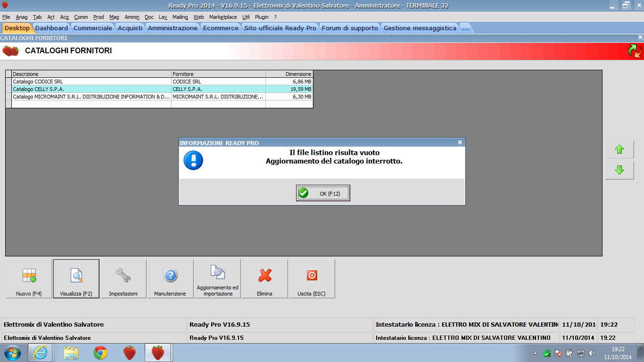
Task: Open the ? help menu
Action: [x=275, y=17]
